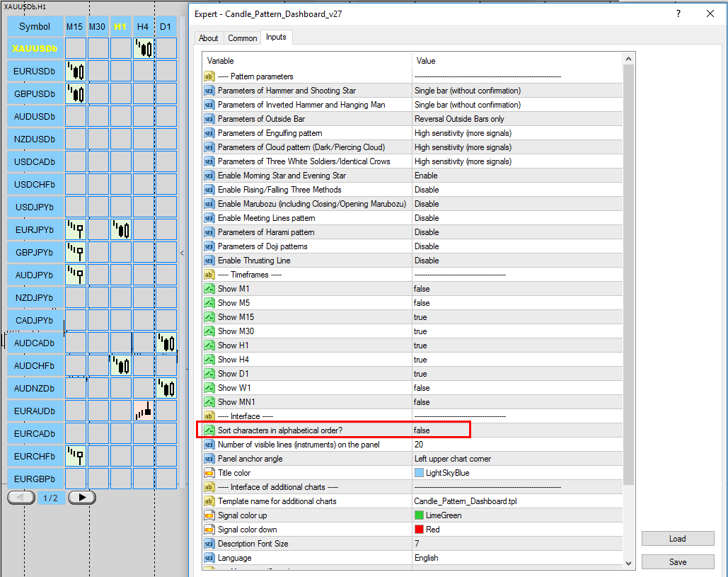Click the GBPUSDb M15 pattern signal icon
This screenshot has height=577, width=728.
coord(76,94)
